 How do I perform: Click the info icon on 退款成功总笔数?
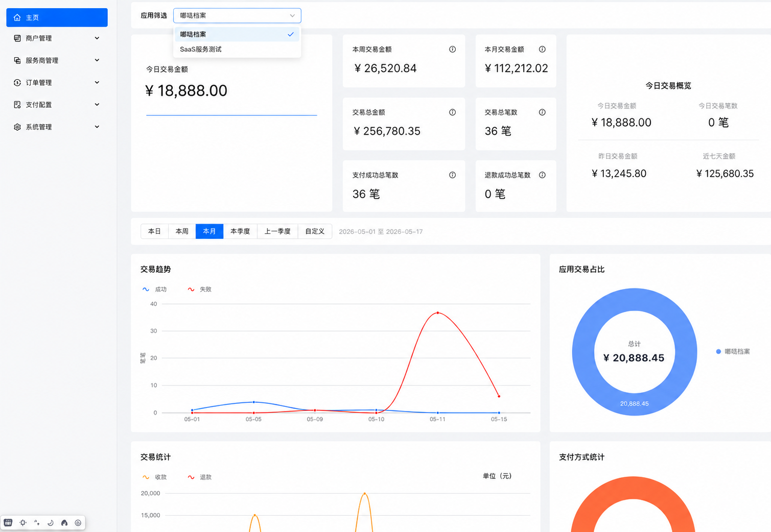click(542, 175)
